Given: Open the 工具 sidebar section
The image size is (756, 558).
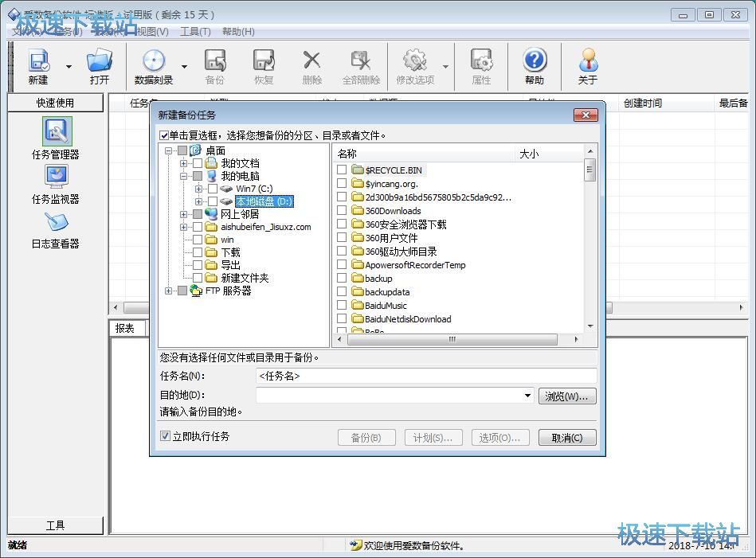Looking at the screenshot, I should click(56, 525).
